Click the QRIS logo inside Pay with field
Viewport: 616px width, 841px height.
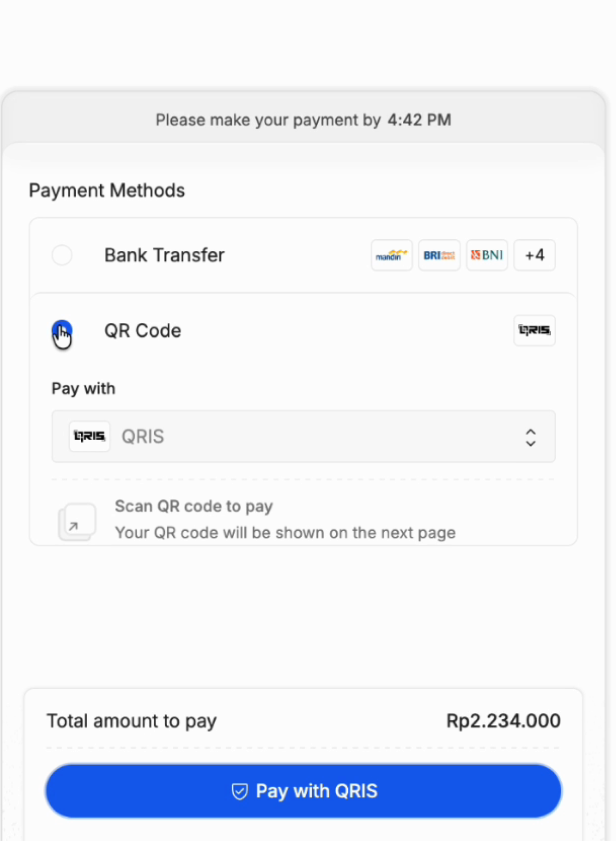(x=89, y=436)
